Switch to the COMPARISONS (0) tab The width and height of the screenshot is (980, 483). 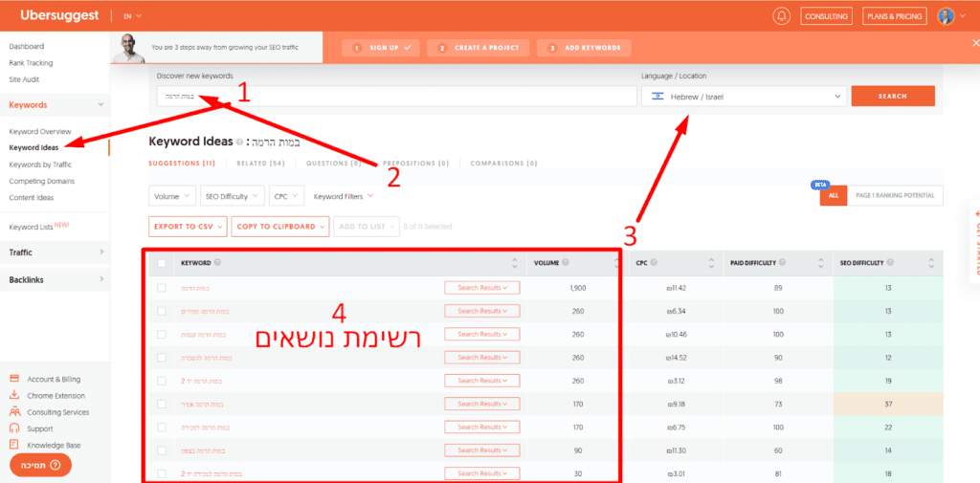[x=503, y=164]
